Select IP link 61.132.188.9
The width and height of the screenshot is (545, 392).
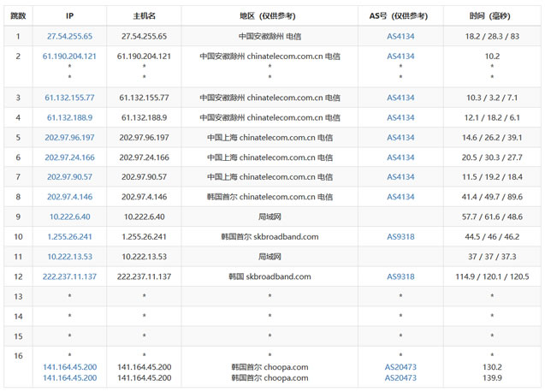tap(69, 117)
